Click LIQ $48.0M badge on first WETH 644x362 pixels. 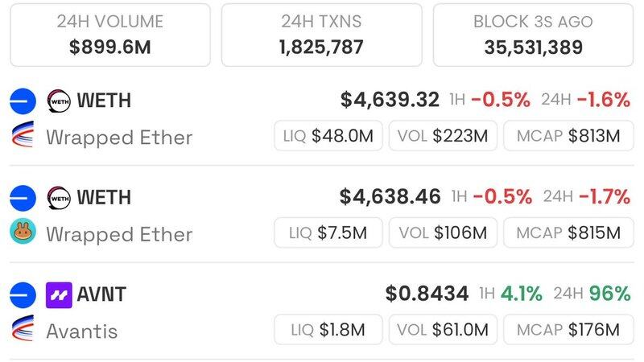pos(328,136)
